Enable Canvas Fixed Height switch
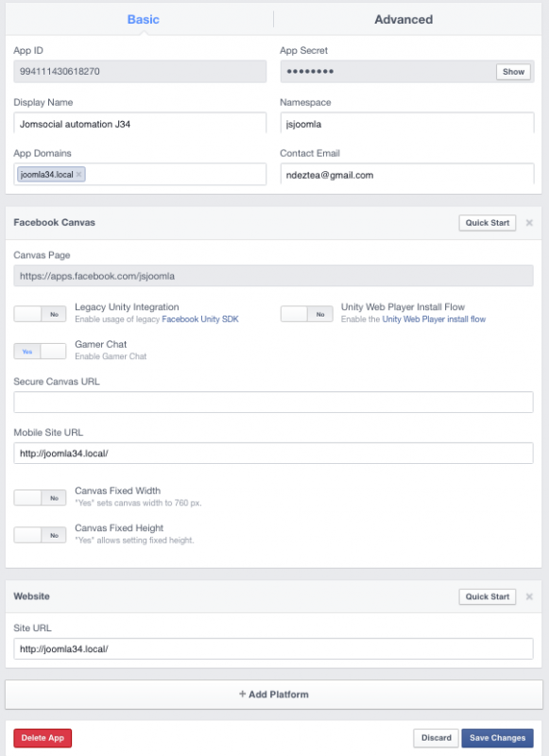The height and width of the screenshot is (756, 549). point(40,535)
